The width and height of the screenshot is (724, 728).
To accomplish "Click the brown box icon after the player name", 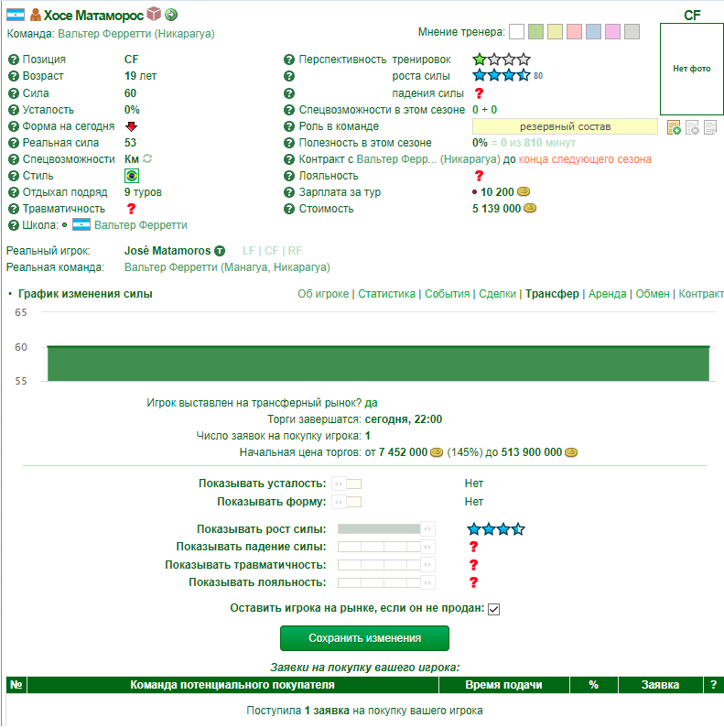I will tap(154, 15).
